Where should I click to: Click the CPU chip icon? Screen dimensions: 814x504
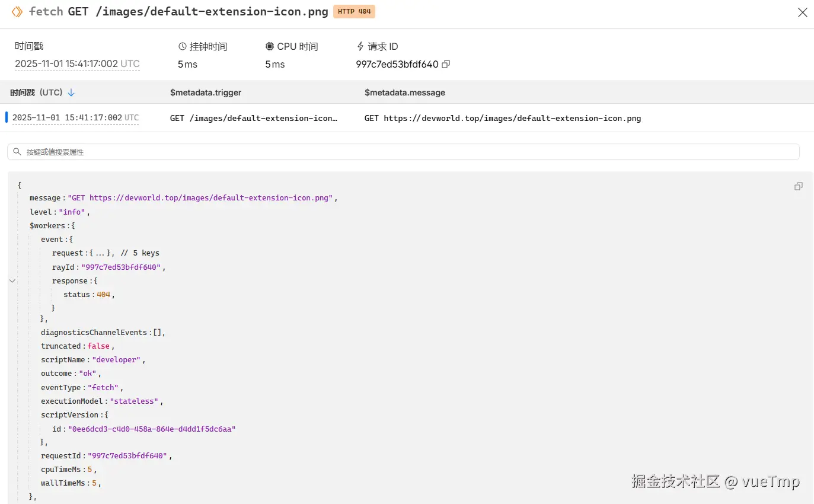(x=270, y=46)
